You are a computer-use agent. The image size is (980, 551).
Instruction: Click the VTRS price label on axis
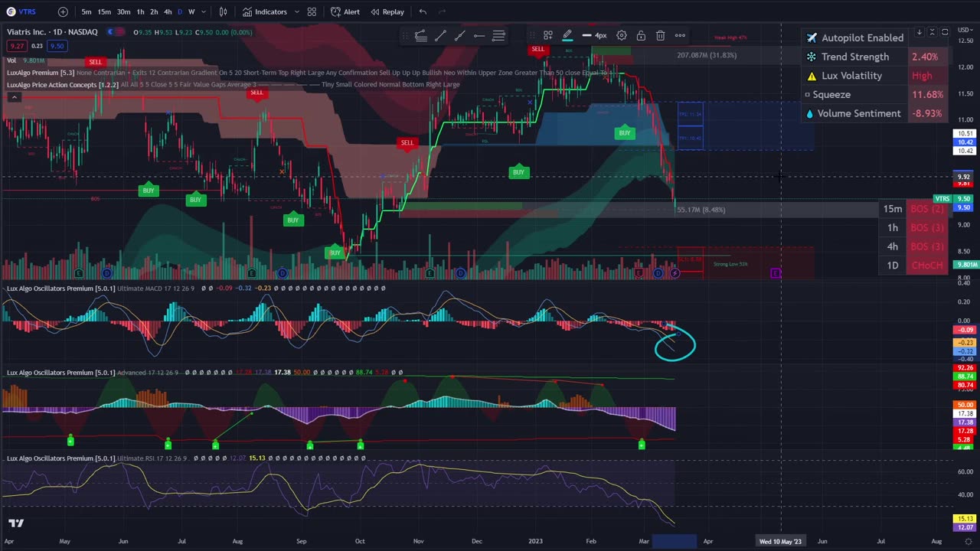pyautogui.click(x=942, y=199)
